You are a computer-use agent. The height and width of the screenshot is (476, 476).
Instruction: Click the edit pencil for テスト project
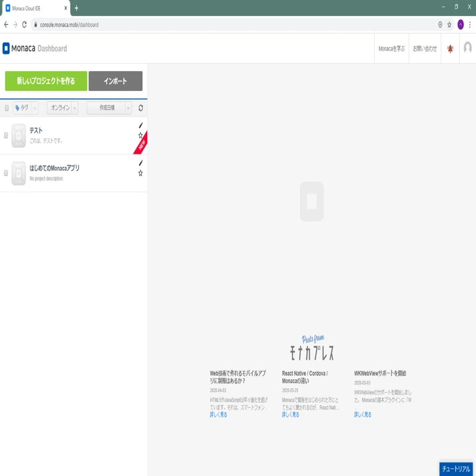140,125
